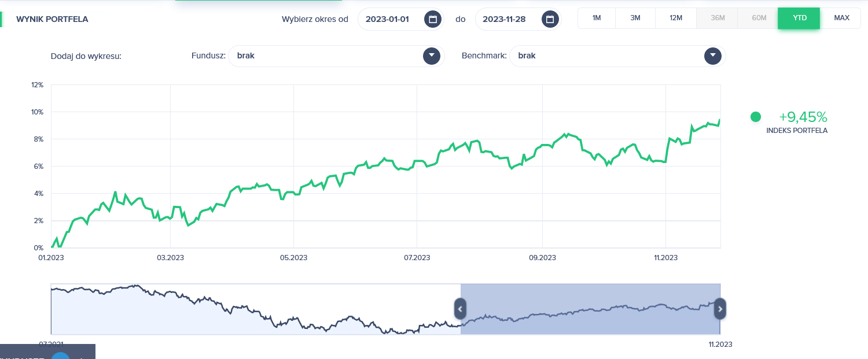868x359 pixels.
Task: Open the end date calendar picker icon
Action: [550, 19]
